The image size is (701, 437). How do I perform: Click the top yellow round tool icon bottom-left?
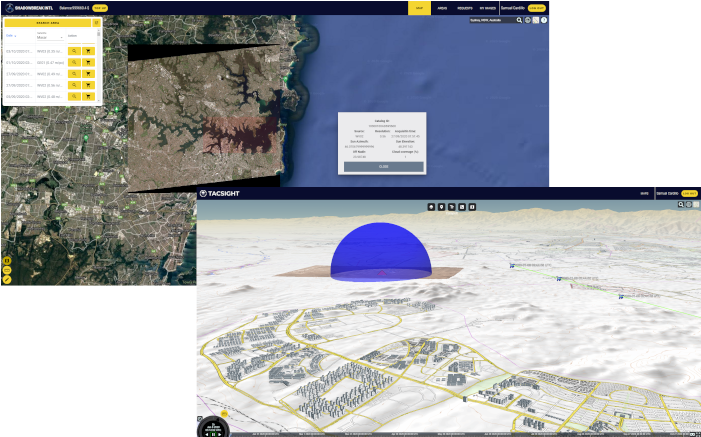(7, 261)
